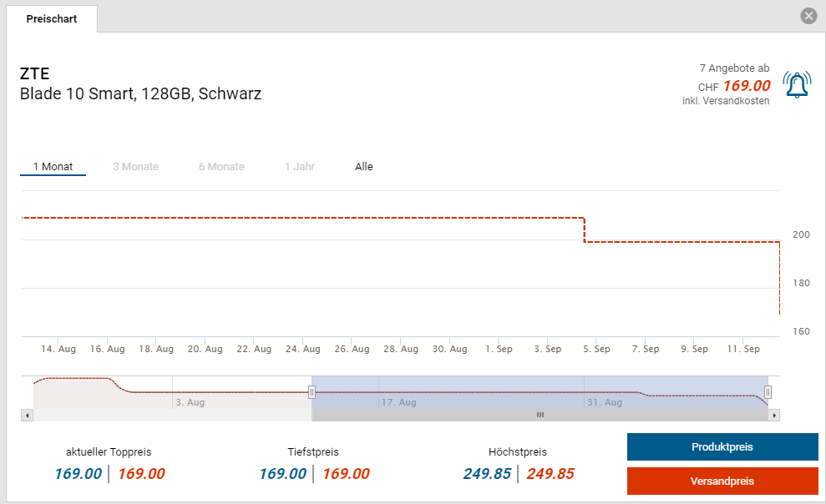The height and width of the screenshot is (504, 826).
Task: Open the Preischart tab
Action: [x=52, y=19]
